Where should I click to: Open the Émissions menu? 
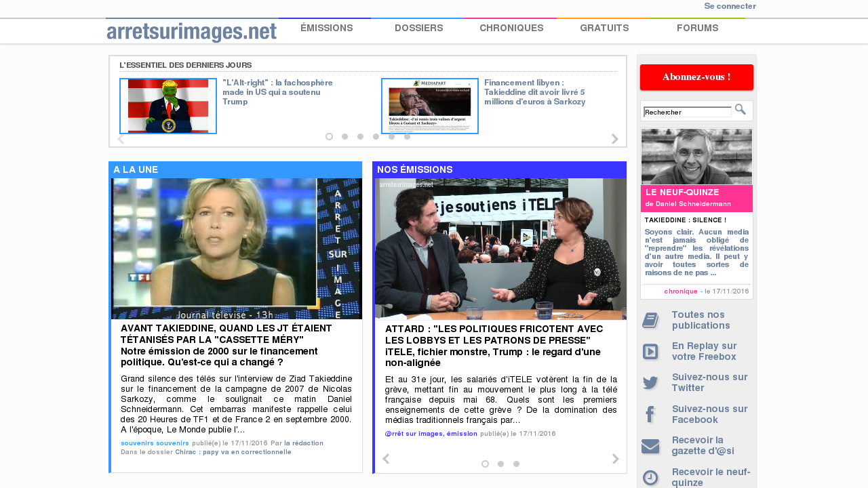327,28
